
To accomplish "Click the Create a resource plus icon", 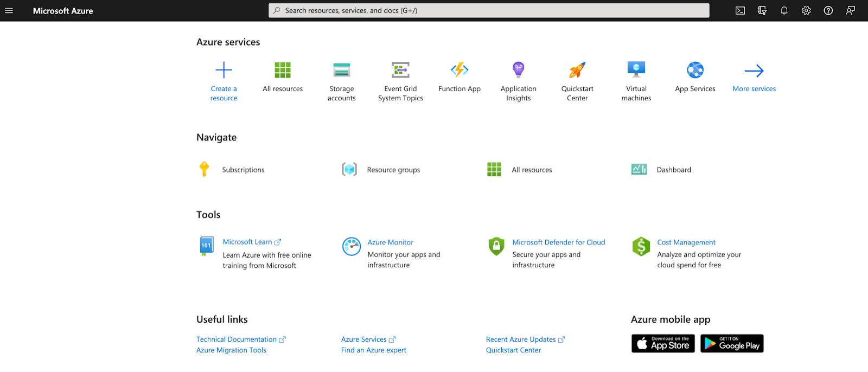I will coord(224,70).
